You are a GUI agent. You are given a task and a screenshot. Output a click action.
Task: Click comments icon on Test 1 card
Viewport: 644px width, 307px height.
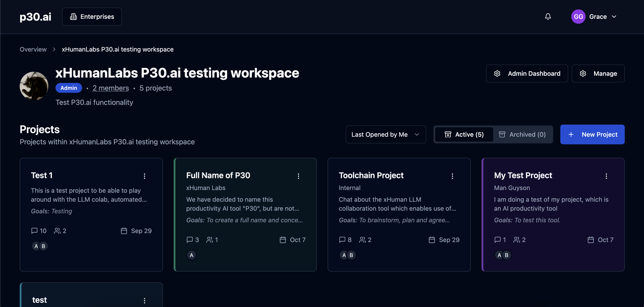click(34, 231)
